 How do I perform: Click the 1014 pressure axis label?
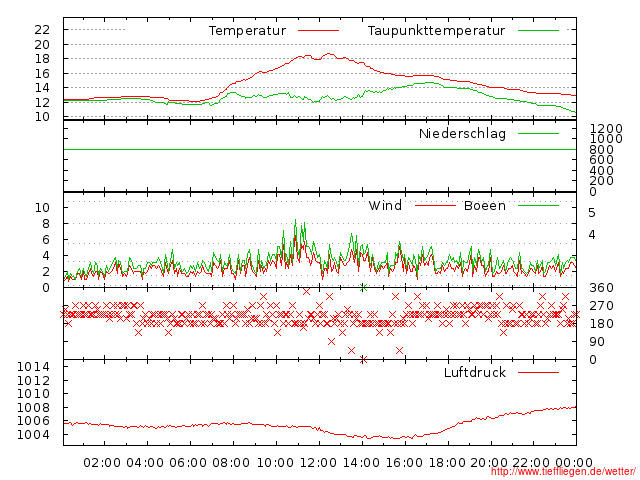coord(33,367)
